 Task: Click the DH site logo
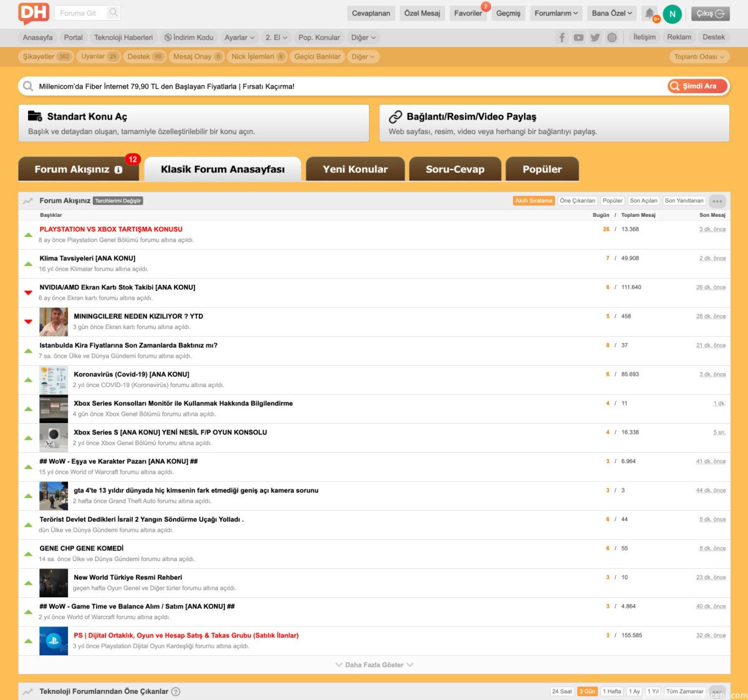[33, 13]
